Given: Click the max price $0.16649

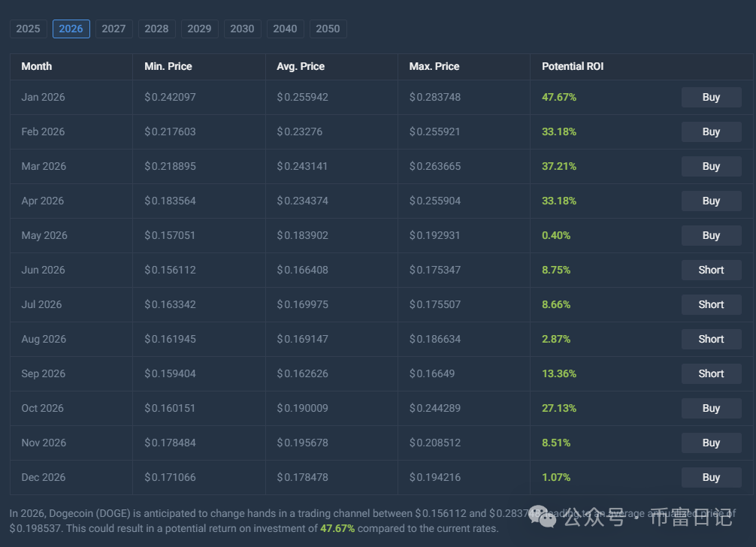Looking at the screenshot, I should (432, 374).
